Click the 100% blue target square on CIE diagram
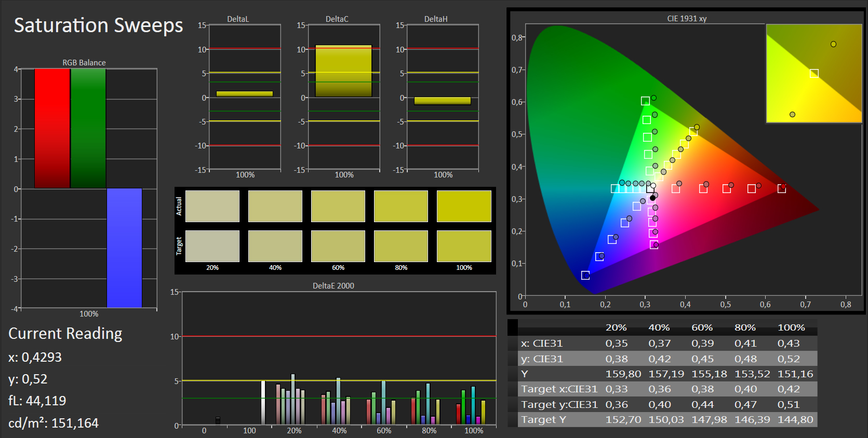The image size is (868, 438). pyautogui.click(x=585, y=275)
